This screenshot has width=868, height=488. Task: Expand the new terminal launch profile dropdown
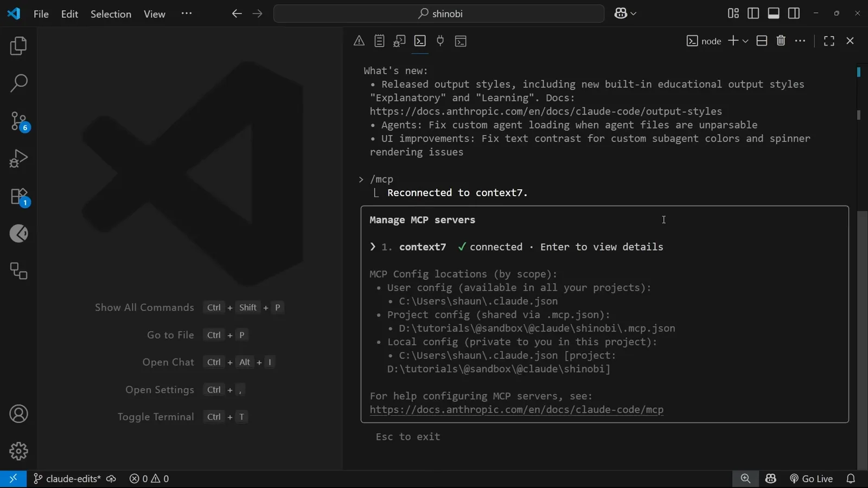tap(746, 41)
